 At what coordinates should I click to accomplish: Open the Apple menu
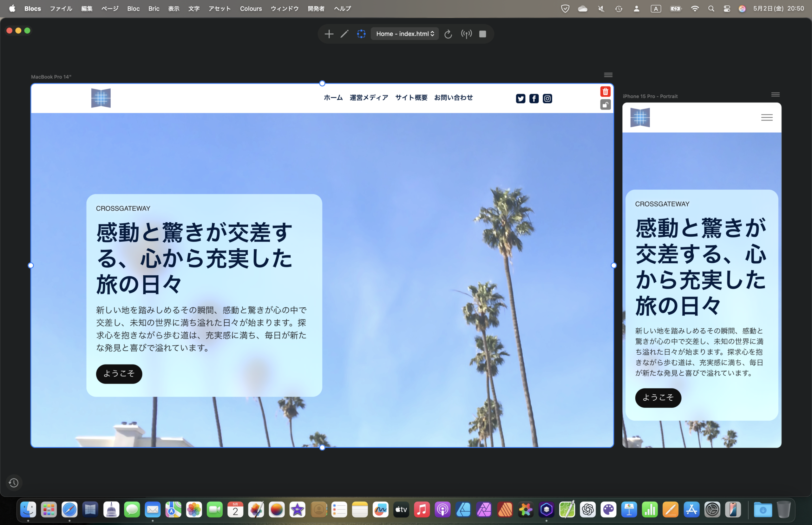pyautogui.click(x=12, y=9)
